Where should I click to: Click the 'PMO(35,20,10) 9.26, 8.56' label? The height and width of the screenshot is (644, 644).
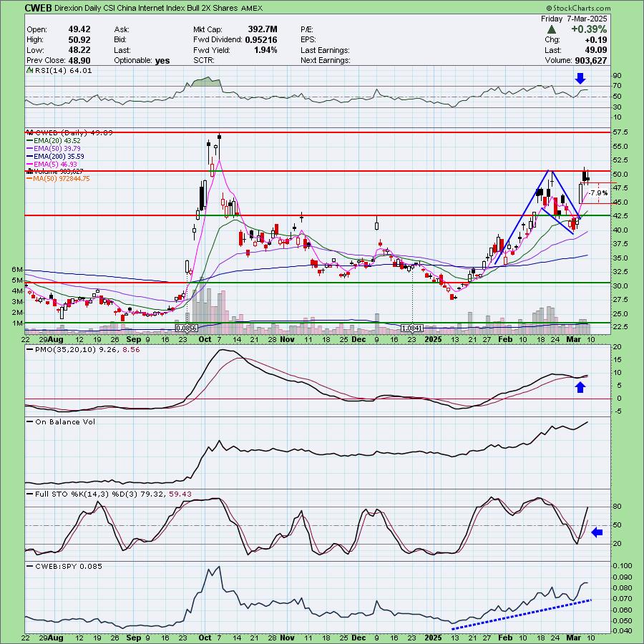(87, 349)
